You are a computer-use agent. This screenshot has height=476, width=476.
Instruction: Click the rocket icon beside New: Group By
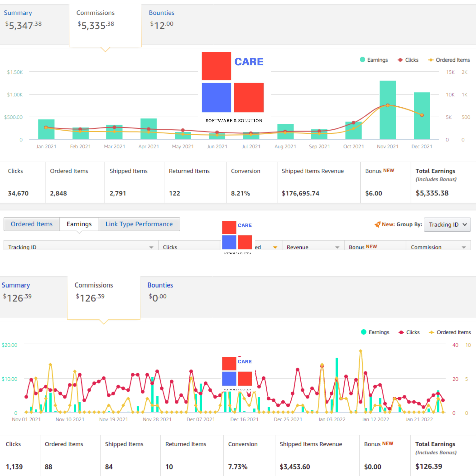[377, 224]
